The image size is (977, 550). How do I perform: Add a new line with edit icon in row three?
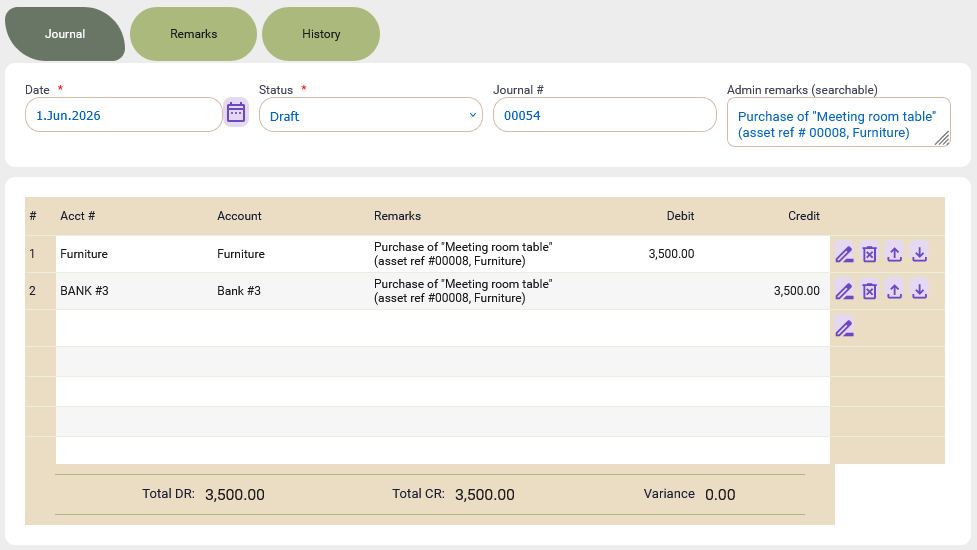[x=844, y=328]
